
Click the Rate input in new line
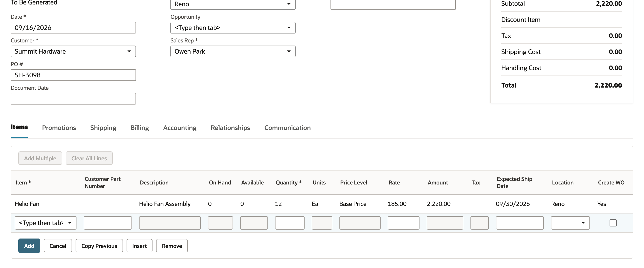point(403,222)
